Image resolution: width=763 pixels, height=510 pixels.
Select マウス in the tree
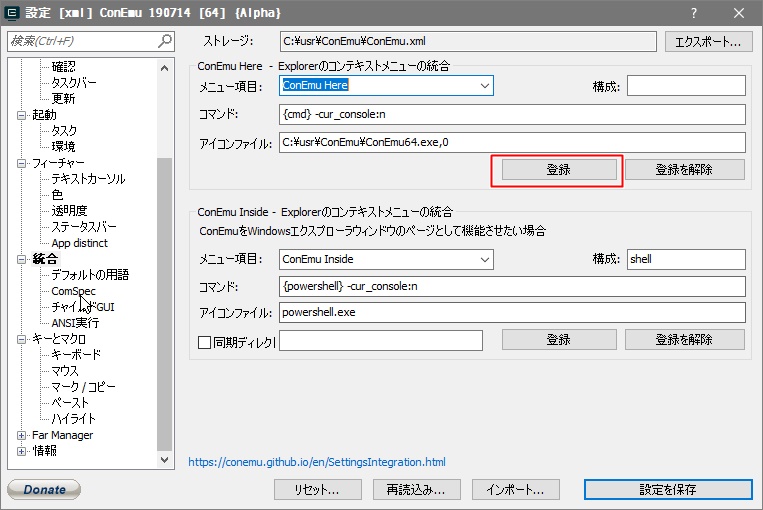[65, 371]
